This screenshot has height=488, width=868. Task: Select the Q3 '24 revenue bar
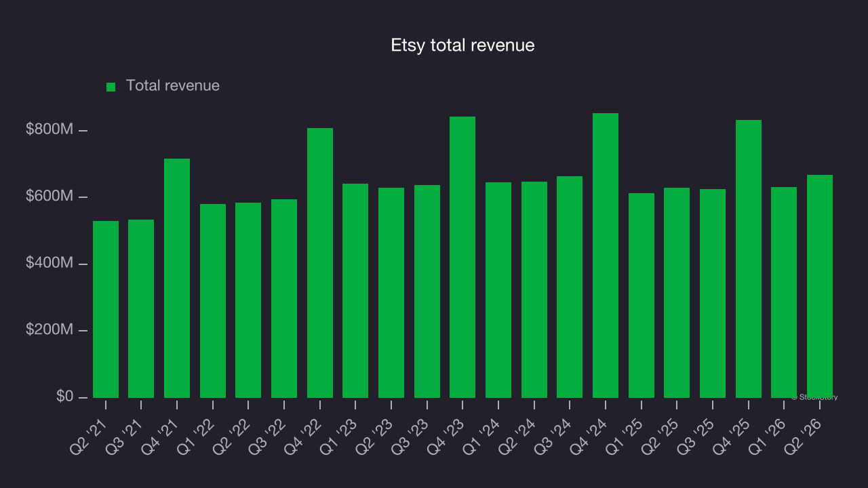[570, 287]
